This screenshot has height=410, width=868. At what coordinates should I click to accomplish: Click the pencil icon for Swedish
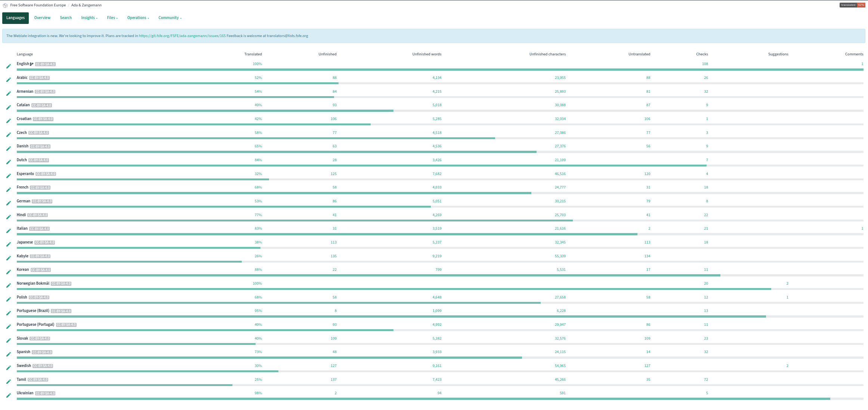(9, 368)
